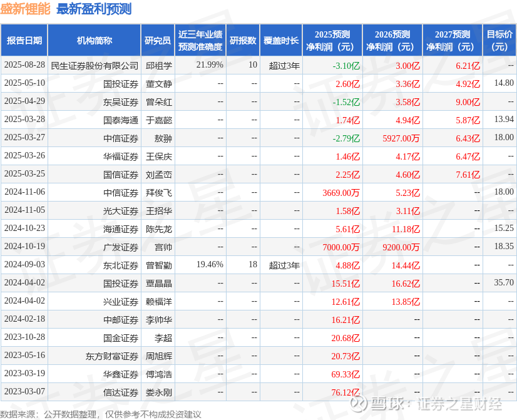Click the 目标价 column header
Viewport: 517px width, 420px height.
[499, 40]
